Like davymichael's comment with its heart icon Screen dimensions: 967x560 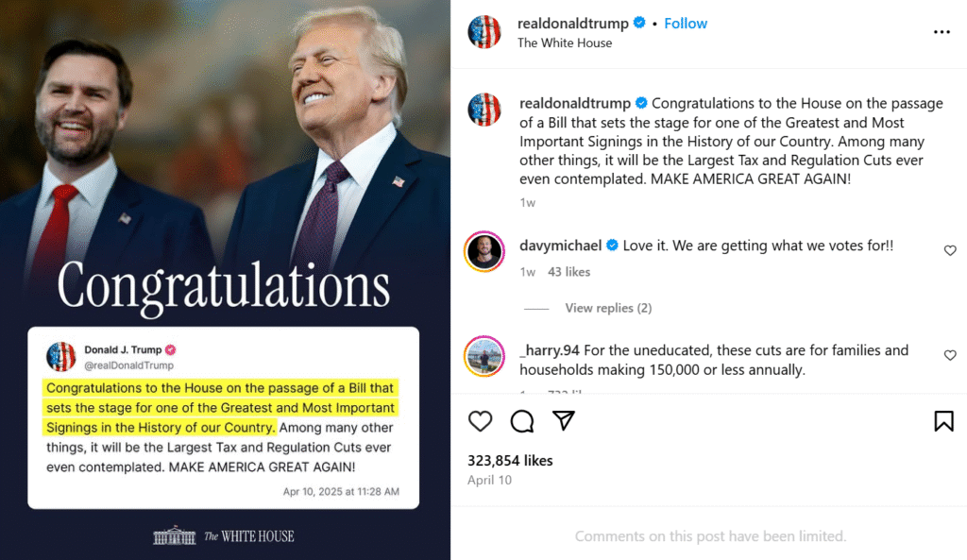(950, 250)
